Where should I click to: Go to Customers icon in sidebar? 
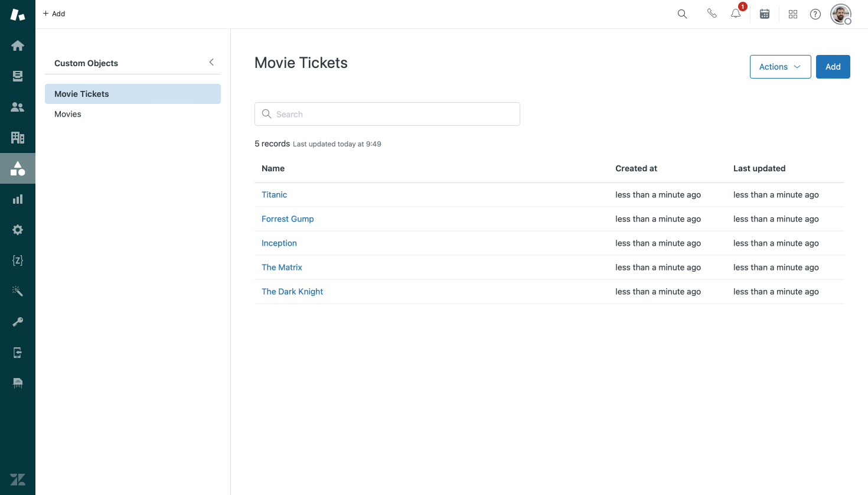(x=18, y=107)
